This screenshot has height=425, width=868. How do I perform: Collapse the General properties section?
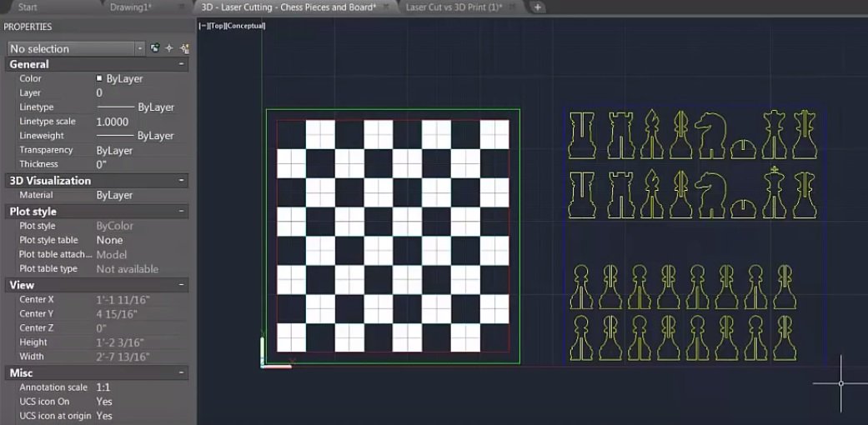(181, 64)
